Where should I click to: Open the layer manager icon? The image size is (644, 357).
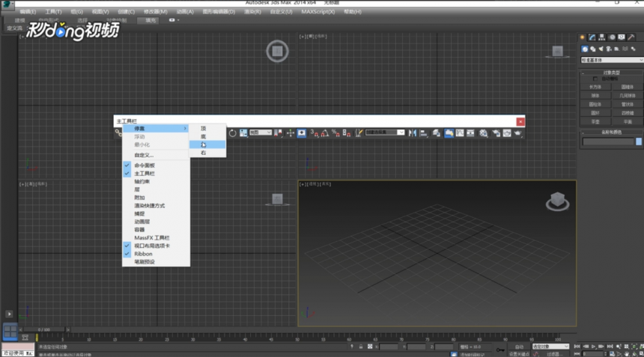tap(436, 133)
